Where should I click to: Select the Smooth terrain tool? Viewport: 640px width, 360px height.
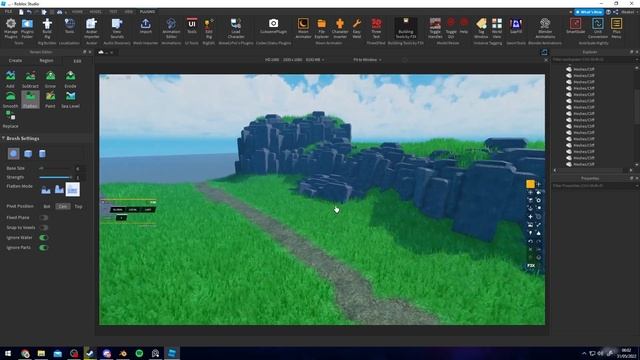pyautogui.click(x=10, y=99)
